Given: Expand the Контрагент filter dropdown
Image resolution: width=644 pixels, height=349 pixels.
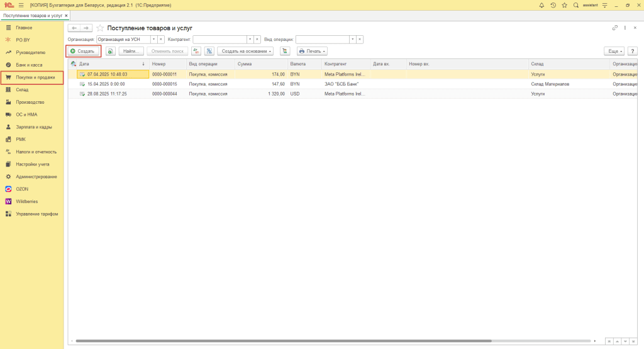Looking at the screenshot, I should tap(249, 39).
